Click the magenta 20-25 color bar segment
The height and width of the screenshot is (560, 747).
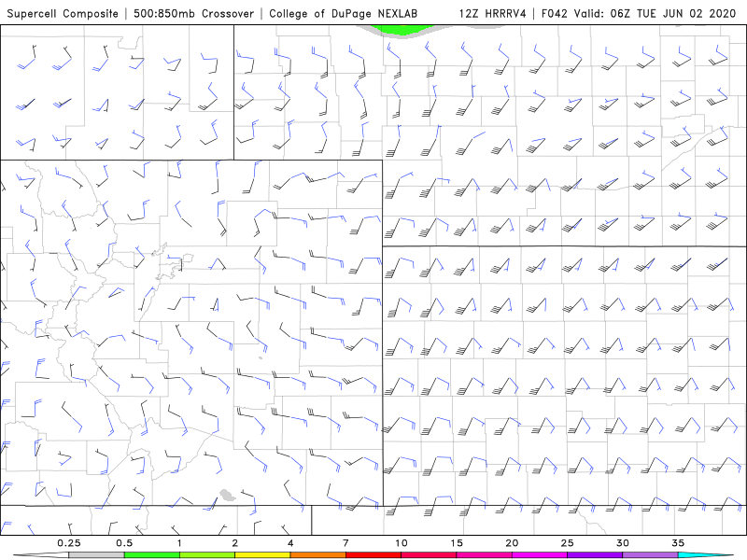pos(540,555)
